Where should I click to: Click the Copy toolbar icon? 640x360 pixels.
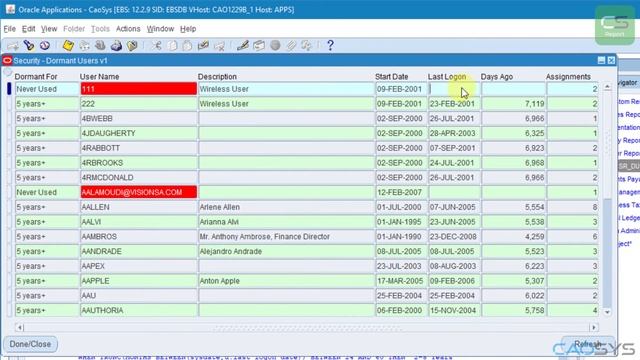[172, 45]
